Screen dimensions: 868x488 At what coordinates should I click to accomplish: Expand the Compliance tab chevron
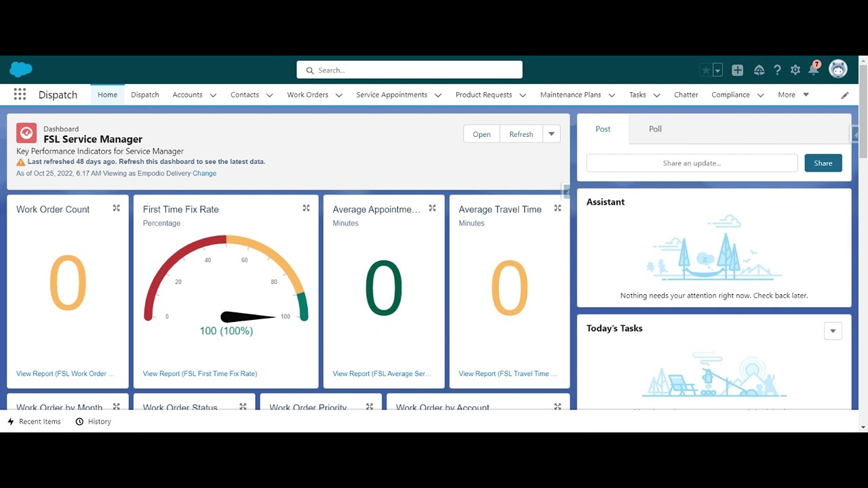(x=760, y=96)
